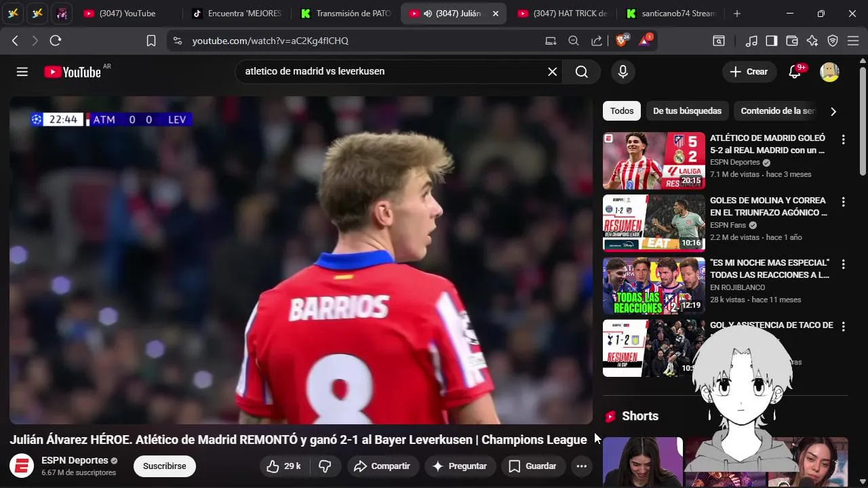Open the TODAS LAS REACCIONES thumbnail

click(x=654, y=285)
